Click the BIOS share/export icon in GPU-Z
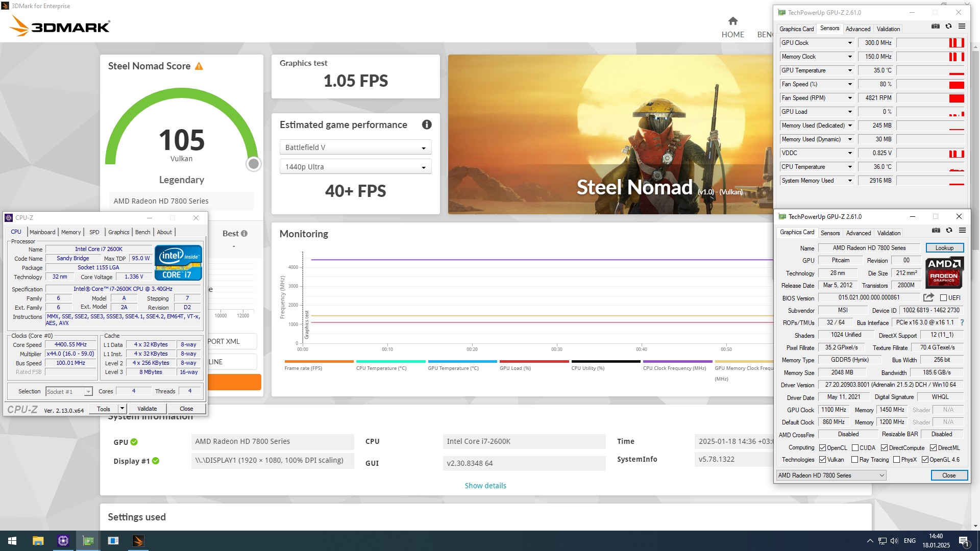 click(x=928, y=297)
